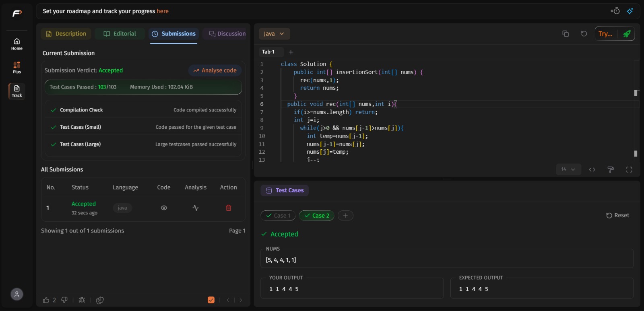Open the Java language dropdown
Viewport: 644px width, 311px height.
pos(274,34)
